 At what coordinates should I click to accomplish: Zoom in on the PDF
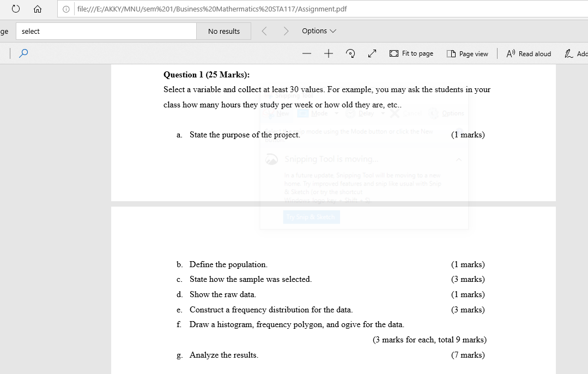[327, 53]
